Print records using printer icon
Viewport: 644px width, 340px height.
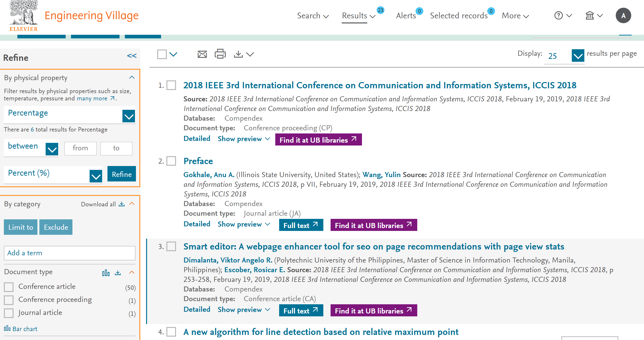pos(220,54)
